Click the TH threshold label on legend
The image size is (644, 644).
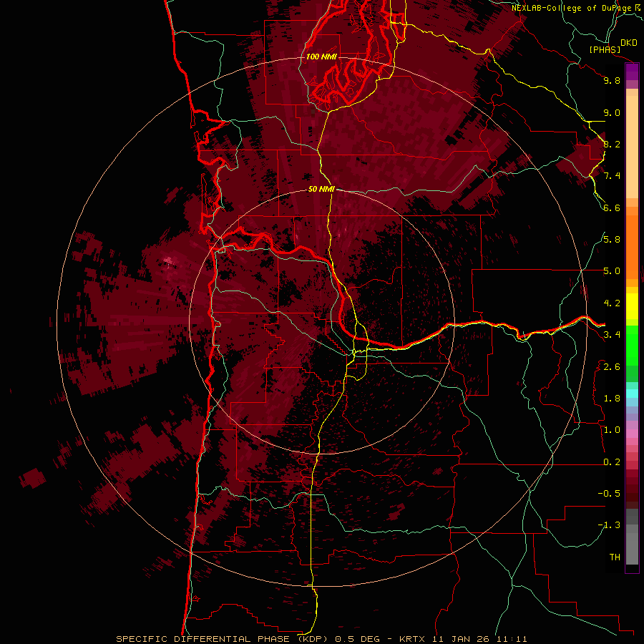(615, 557)
